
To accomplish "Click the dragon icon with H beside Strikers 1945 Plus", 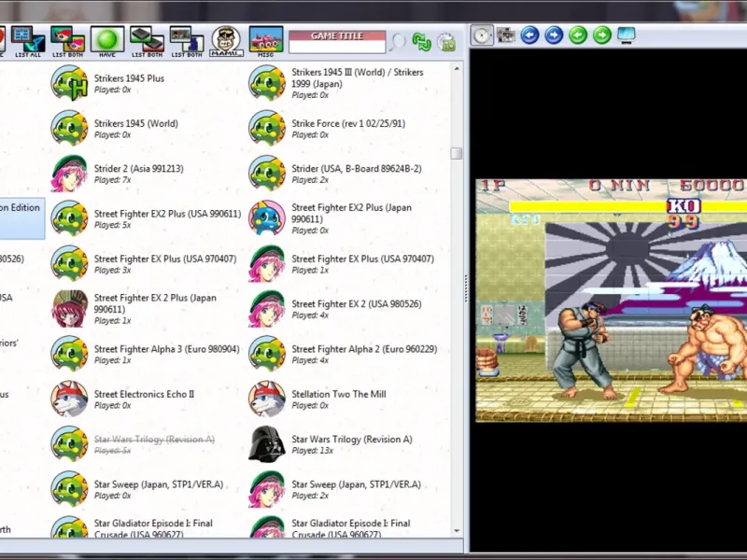I will pyautogui.click(x=69, y=83).
